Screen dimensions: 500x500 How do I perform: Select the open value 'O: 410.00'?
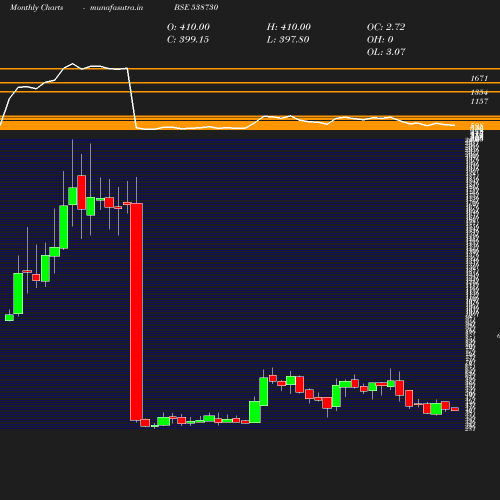[188, 27]
